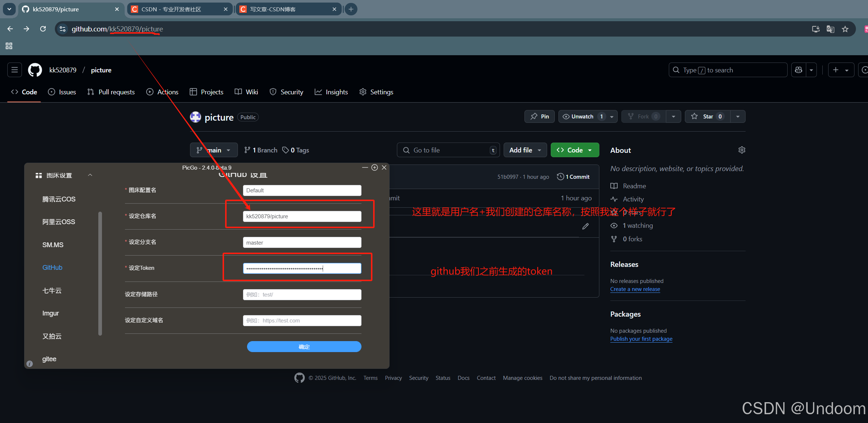Click the picture repository avatar icon
Viewport: 868px width, 423px height.
pyautogui.click(x=196, y=117)
